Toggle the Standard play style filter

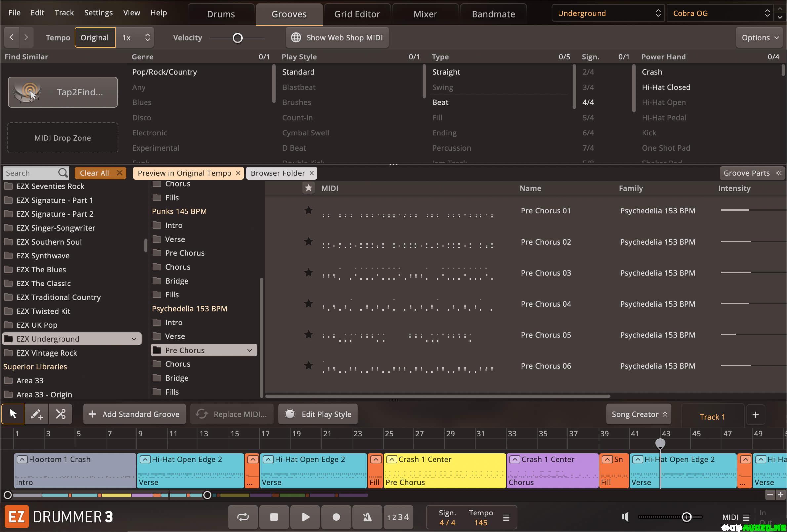pos(298,72)
